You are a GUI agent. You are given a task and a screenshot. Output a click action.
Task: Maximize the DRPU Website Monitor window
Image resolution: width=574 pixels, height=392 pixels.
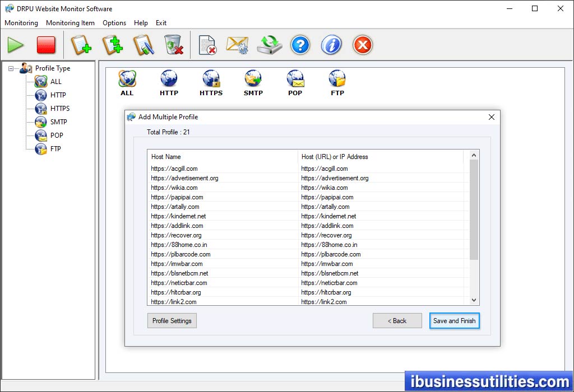point(535,8)
